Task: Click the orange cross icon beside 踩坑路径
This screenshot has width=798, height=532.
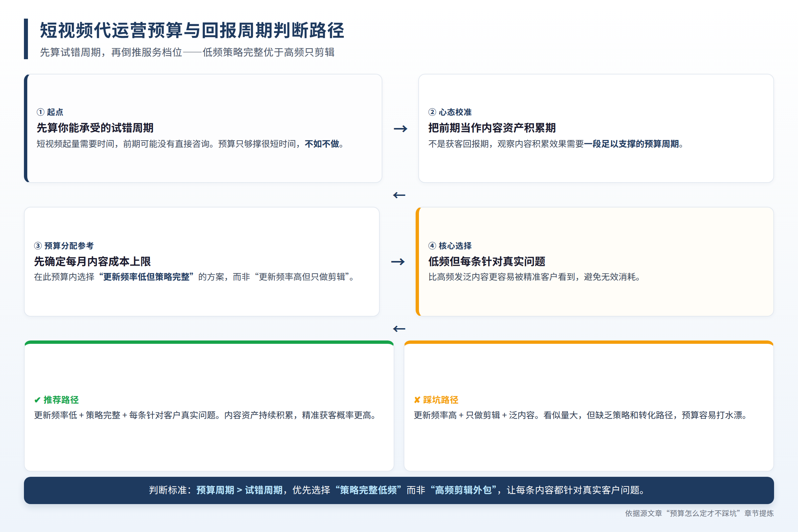Action: click(417, 400)
